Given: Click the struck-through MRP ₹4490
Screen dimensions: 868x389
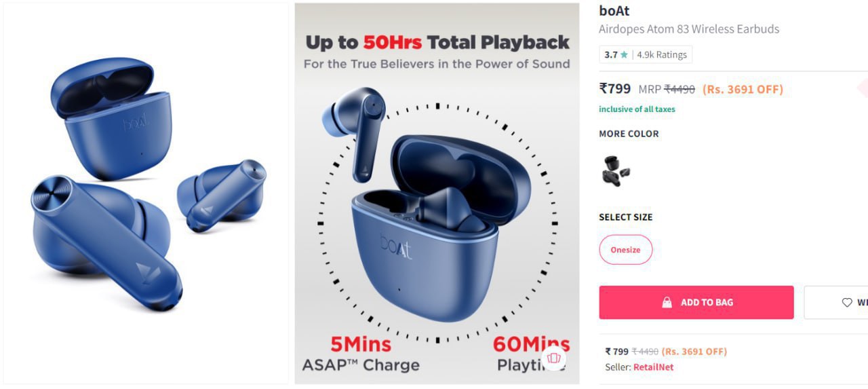Looking at the screenshot, I should tap(679, 89).
